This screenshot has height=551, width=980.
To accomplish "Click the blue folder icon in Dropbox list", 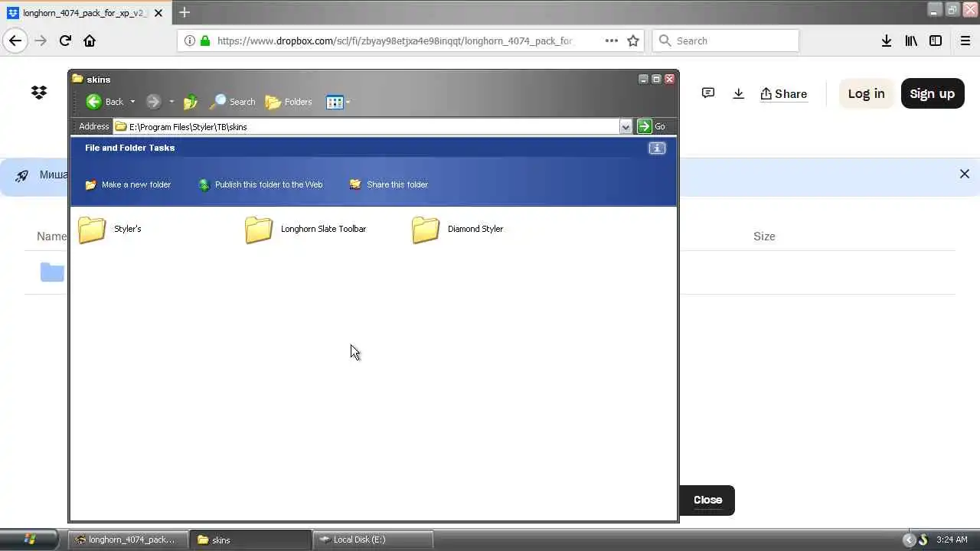I will click(x=52, y=272).
